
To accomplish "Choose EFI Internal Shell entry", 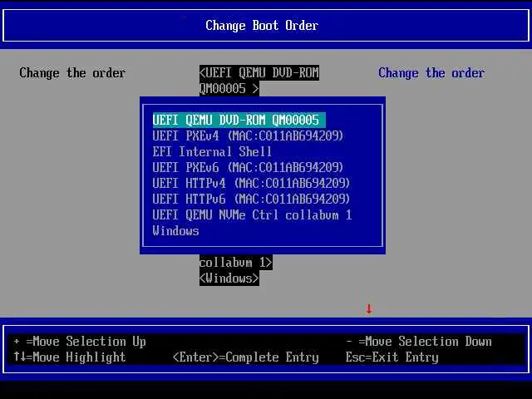I will [212, 151].
